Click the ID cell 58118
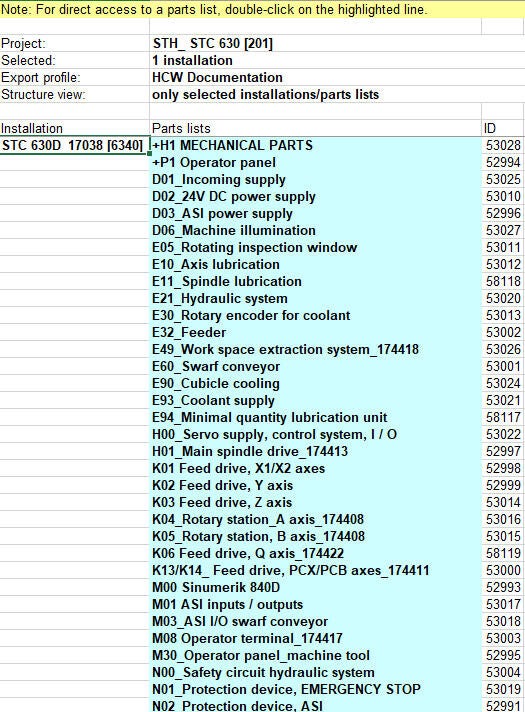 [x=503, y=282]
